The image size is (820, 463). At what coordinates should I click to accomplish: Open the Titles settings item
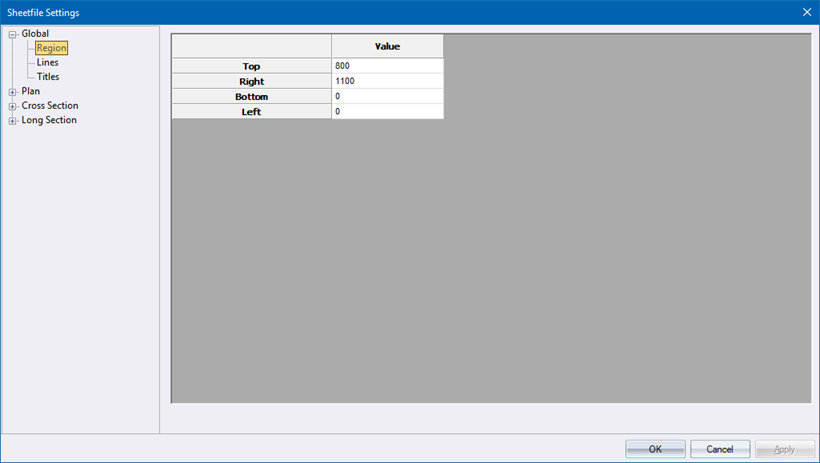click(x=48, y=77)
